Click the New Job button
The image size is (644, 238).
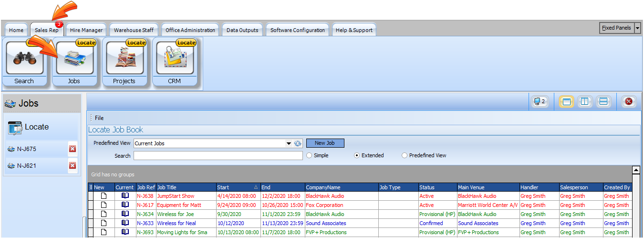pyautogui.click(x=325, y=143)
